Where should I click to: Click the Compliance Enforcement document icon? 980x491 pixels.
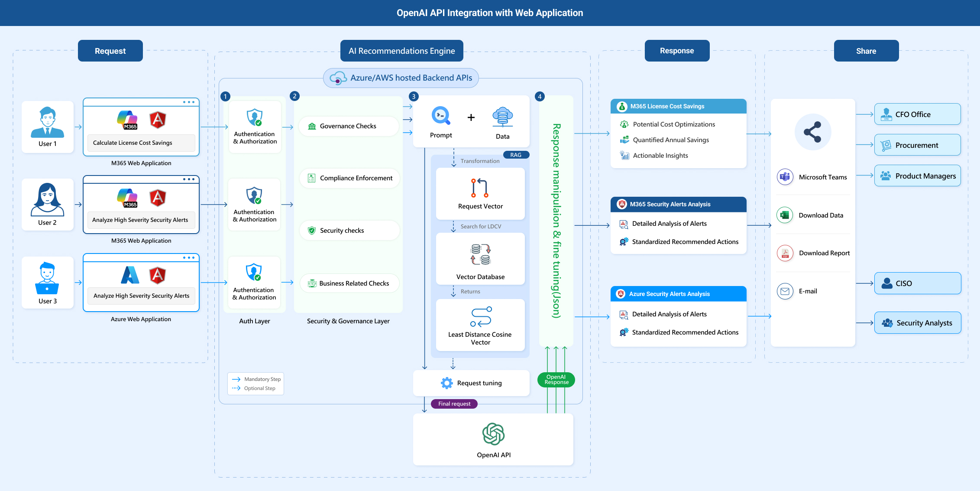(312, 178)
